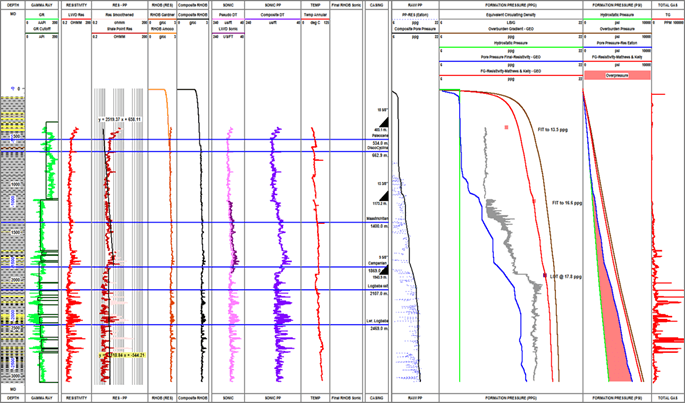The height and width of the screenshot is (403, 685).
Task: Select the Equivalent Circulating Density legend
Action: [x=511, y=15]
